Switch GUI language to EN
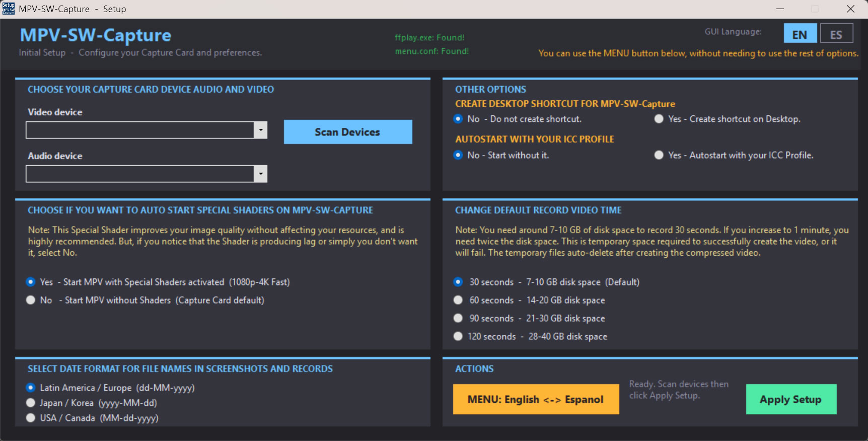 (x=800, y=34)
